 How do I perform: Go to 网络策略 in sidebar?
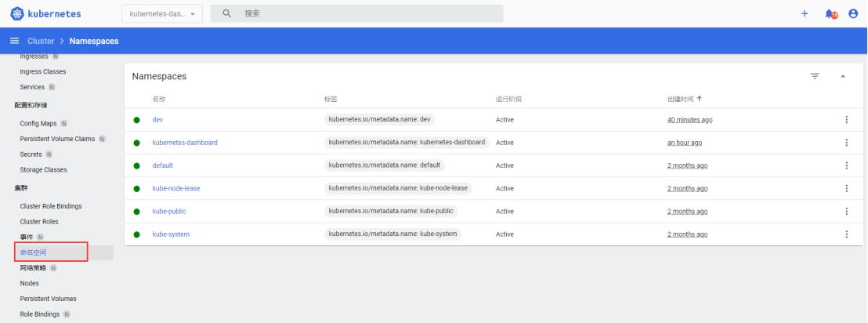33,268
